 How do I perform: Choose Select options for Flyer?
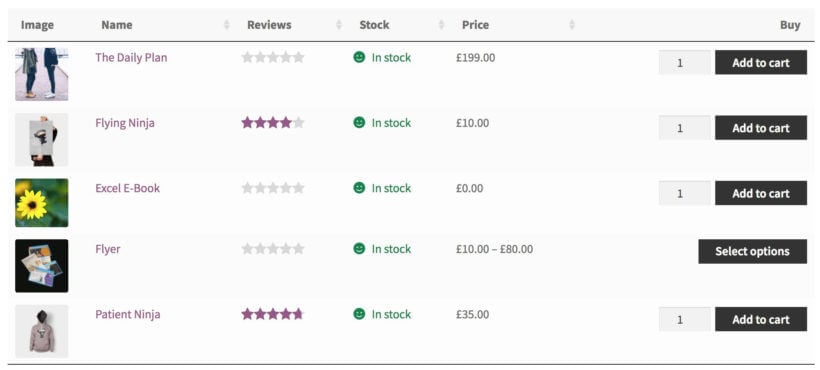(x=753, y=251)
